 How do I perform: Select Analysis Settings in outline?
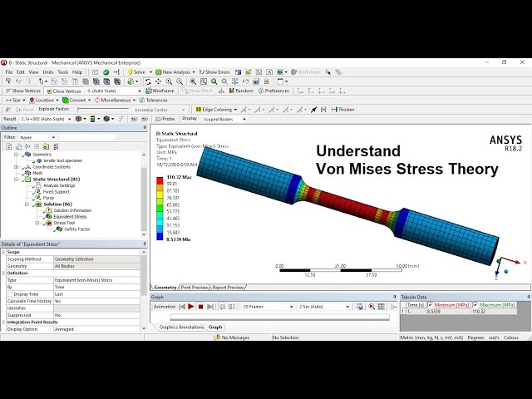(59, 185)
